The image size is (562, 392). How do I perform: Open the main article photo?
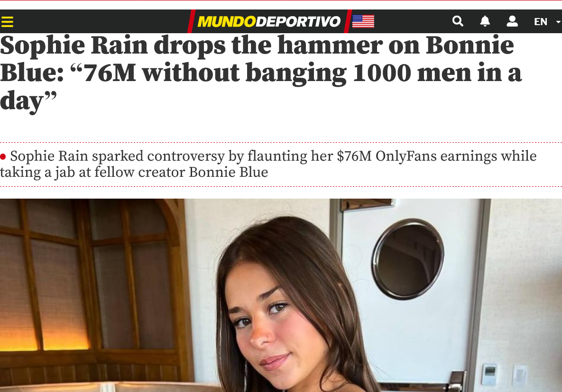281,295
